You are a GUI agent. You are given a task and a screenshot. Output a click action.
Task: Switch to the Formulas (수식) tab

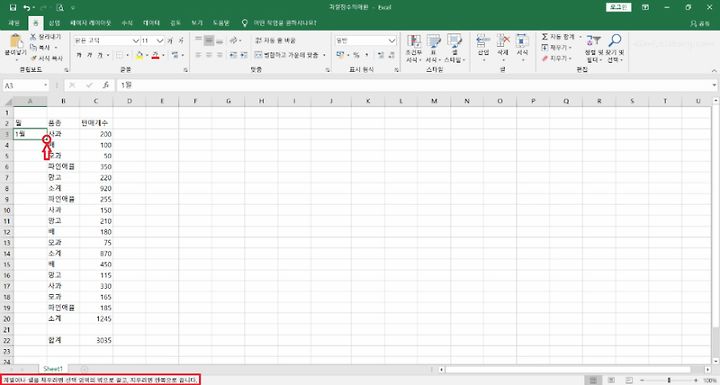click(x=127, y=23)
